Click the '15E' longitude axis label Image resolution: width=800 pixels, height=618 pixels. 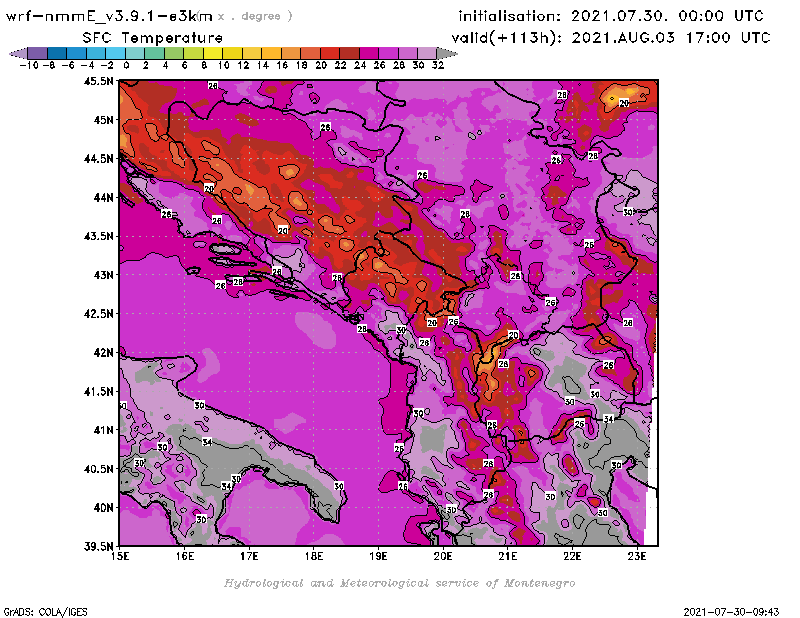(119, 556)
